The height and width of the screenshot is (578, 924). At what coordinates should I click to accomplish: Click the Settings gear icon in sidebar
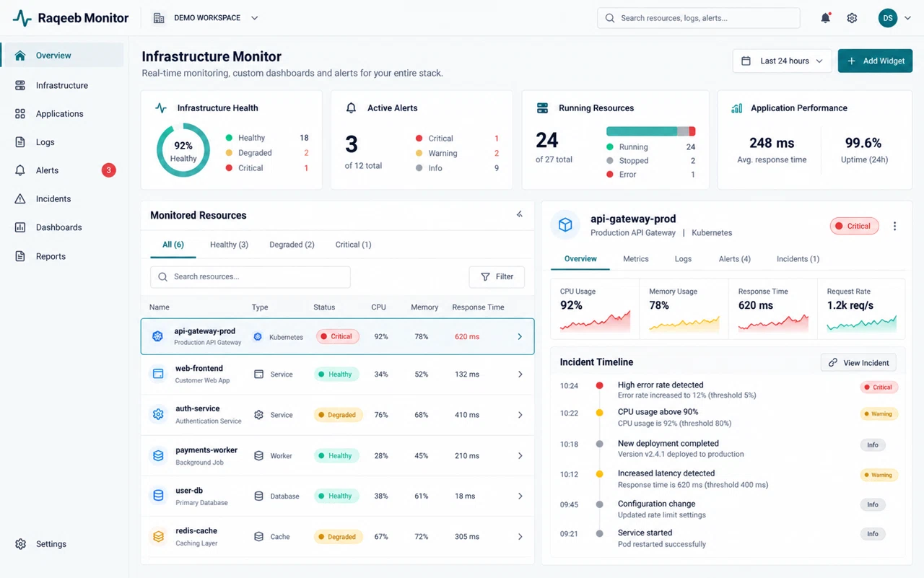pos(20,544)
